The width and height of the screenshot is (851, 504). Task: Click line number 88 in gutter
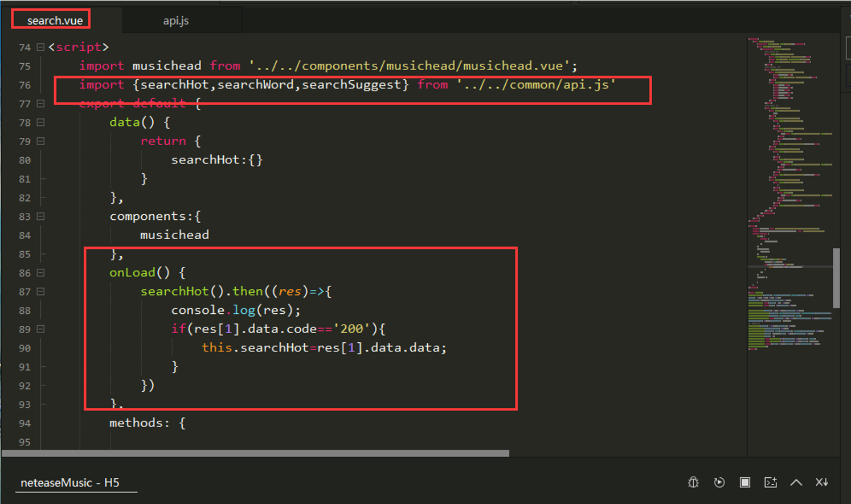(x=24, y=310)
